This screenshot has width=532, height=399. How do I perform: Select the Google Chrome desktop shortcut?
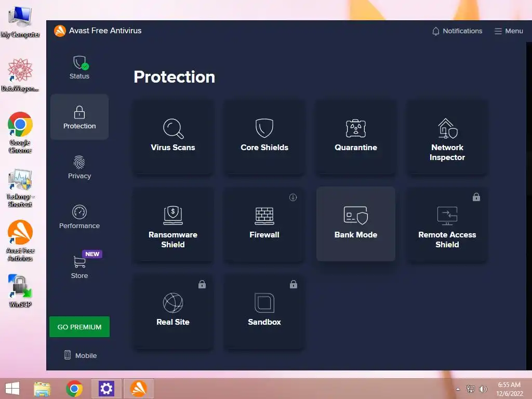coord(20,132)
